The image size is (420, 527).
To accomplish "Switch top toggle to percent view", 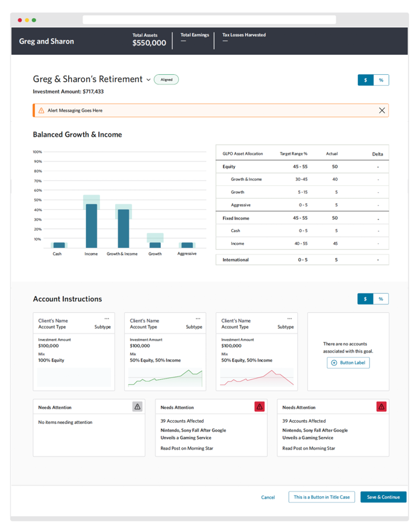I will 381,80.
